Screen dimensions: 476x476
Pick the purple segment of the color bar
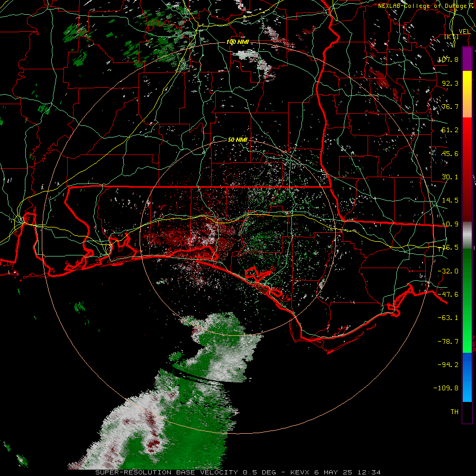(467, 59)
